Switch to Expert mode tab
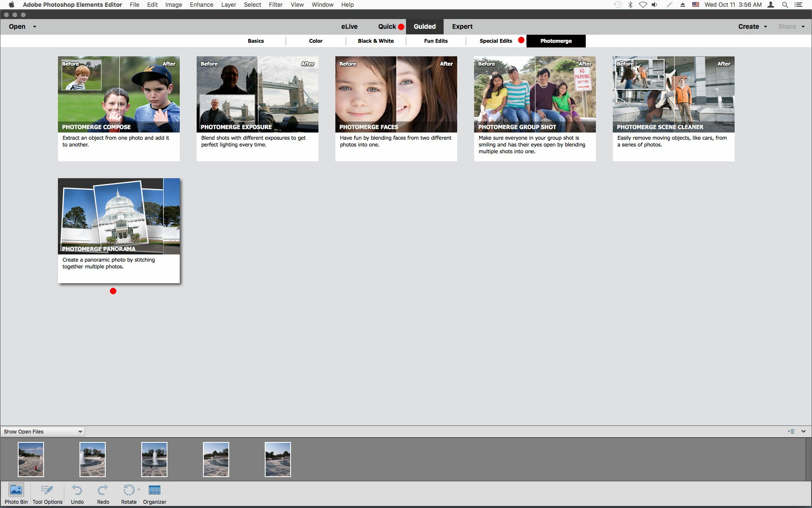 [x=462, y=26]
